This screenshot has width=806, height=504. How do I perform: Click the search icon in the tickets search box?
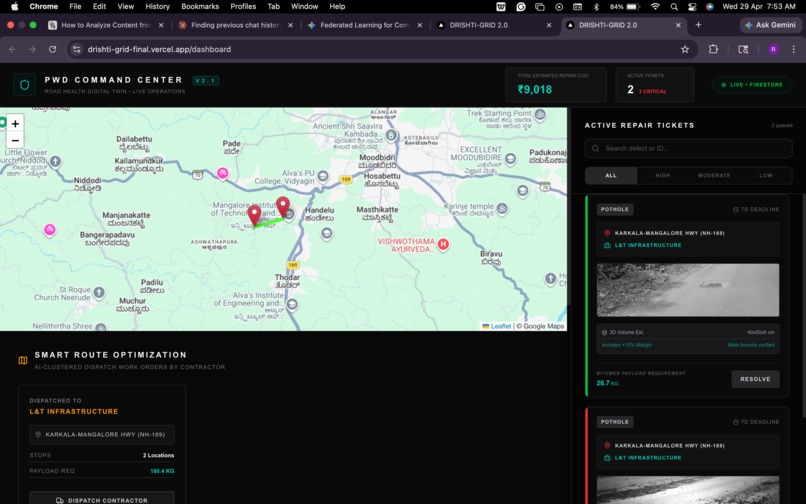point(596,149)
